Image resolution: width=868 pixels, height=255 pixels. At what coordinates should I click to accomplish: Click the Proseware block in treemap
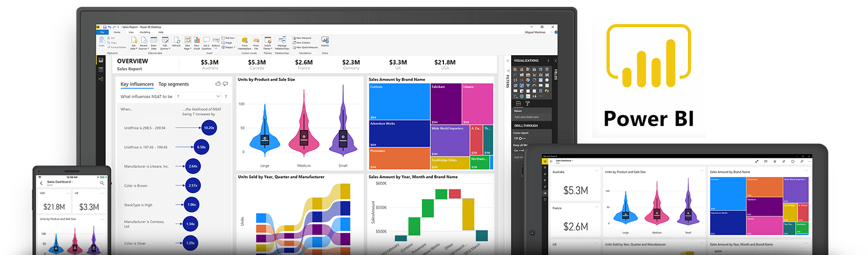[400, 158]
